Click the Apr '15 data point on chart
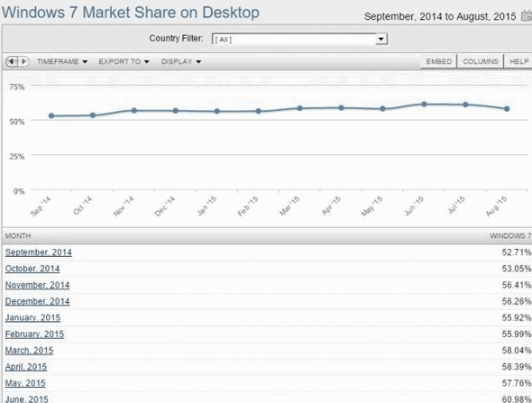Viewport: 532px width, 403px height. click(342, 108)
